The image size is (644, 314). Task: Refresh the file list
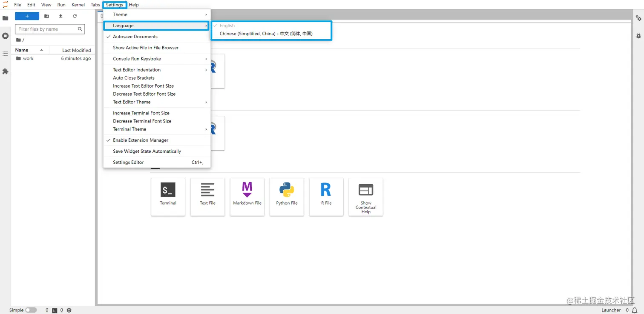click(75, 16)
